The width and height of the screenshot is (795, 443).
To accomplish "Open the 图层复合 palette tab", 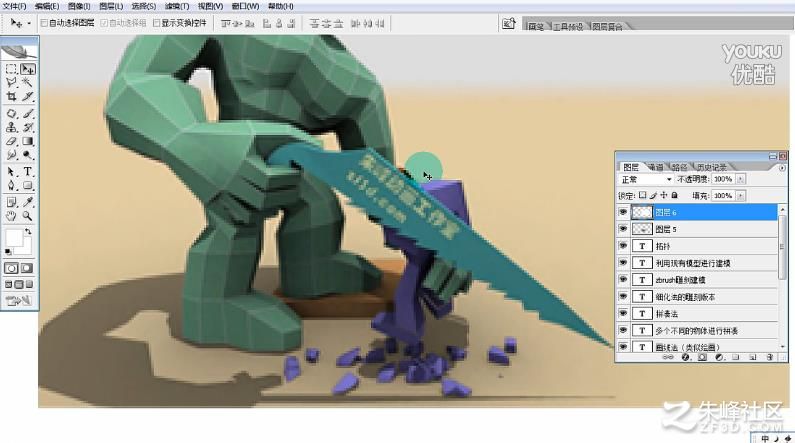I will coord(607,26).
